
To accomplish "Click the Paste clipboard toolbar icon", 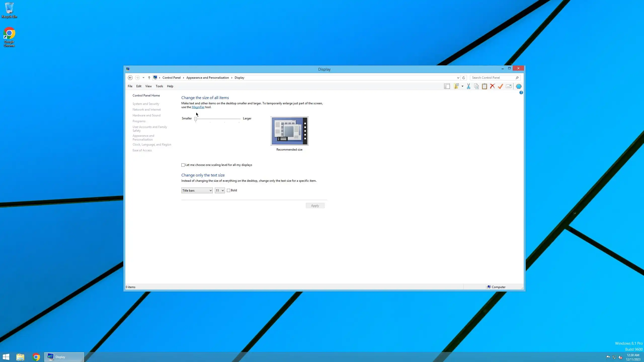I will pos(484,86).
